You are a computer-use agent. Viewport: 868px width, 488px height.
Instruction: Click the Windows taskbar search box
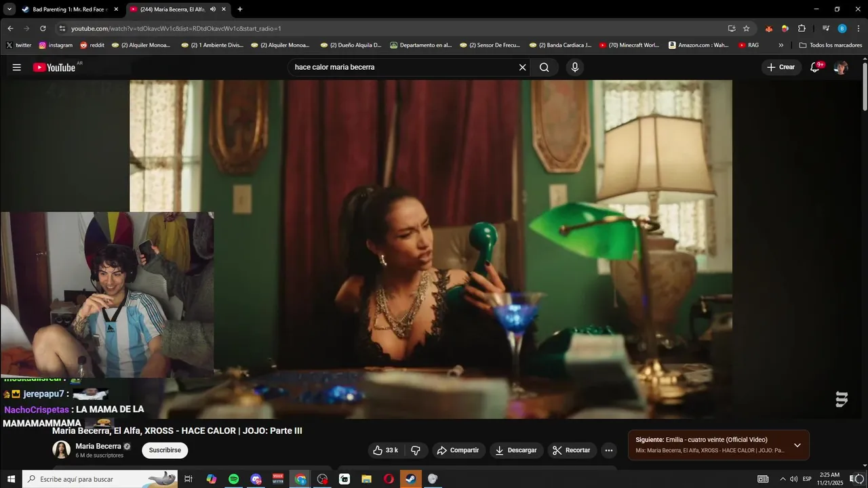click(100, 479)
